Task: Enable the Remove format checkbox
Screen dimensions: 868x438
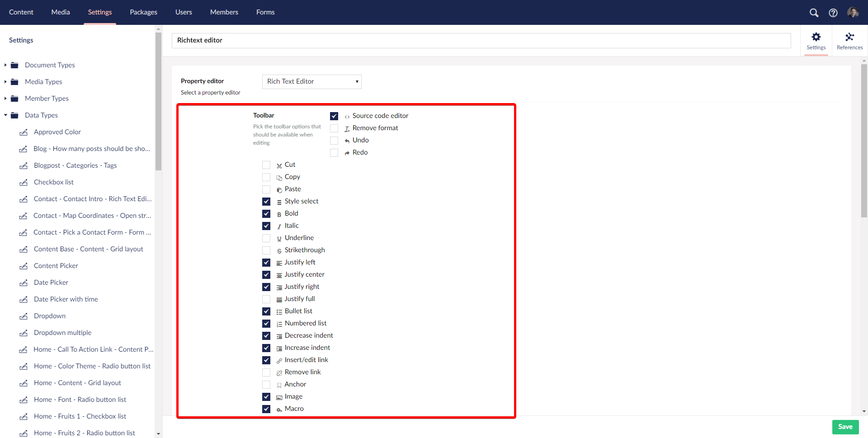Action: tap(334, 128)
